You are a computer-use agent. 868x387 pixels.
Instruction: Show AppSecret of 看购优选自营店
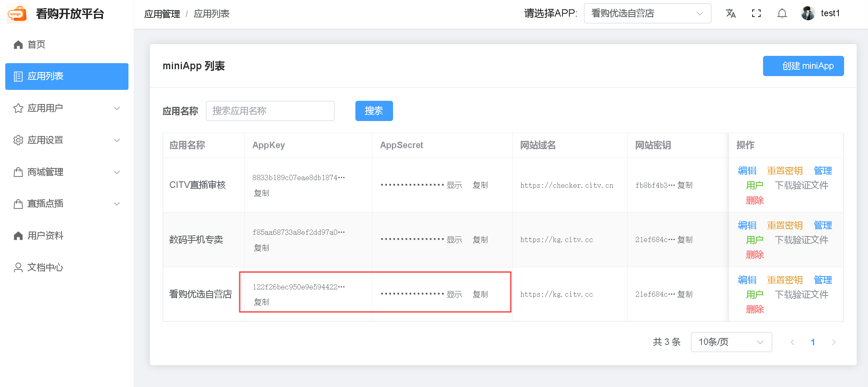pyautogui.click(x=455, y=294)
